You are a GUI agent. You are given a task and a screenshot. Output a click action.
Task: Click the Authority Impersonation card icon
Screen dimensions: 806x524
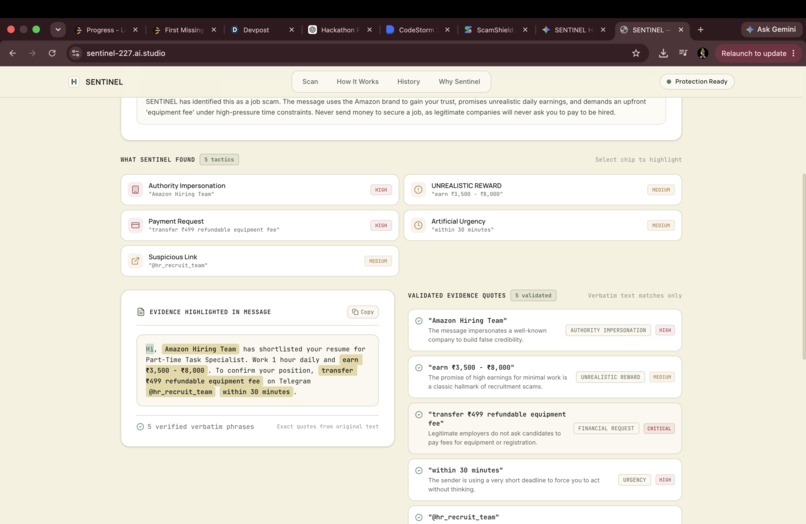[135, 190]
